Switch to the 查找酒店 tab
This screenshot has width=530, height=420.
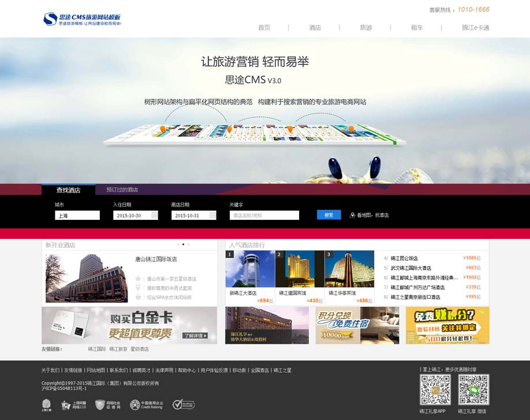pyautogui.click(x=68, y=190)
